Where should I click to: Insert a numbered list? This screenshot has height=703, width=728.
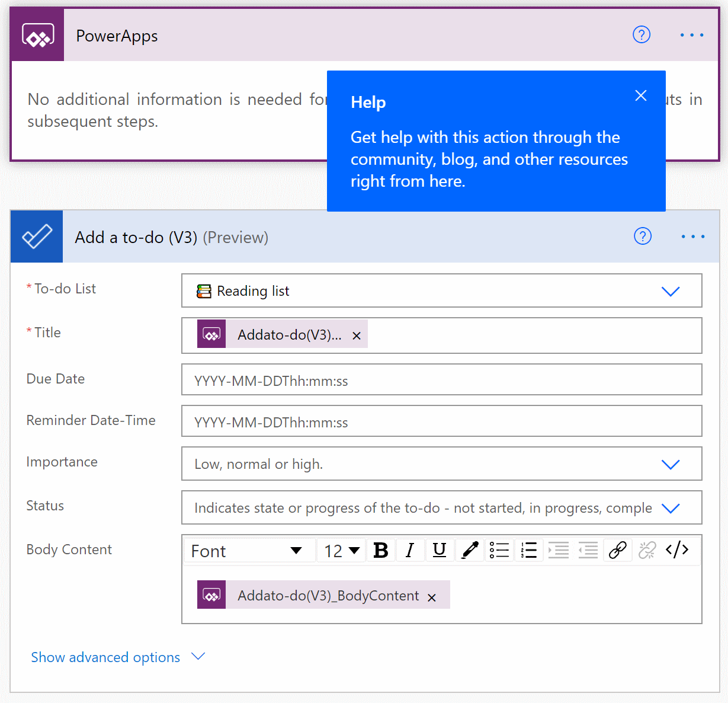529,550
